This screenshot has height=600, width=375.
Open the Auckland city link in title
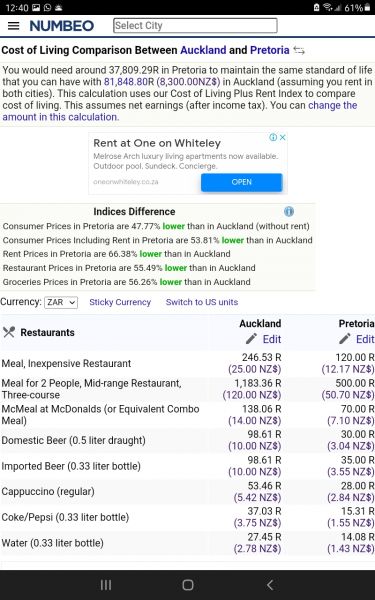tap(203, 50)
